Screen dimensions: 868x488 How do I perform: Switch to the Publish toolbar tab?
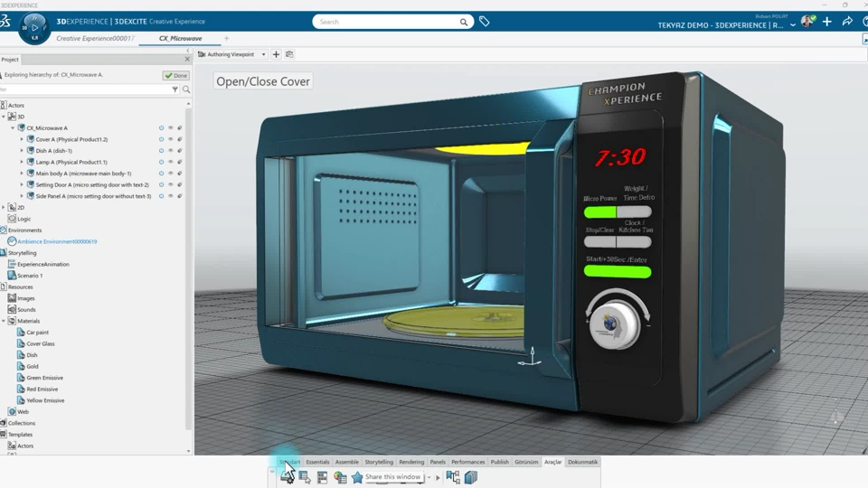click(499, 462)
